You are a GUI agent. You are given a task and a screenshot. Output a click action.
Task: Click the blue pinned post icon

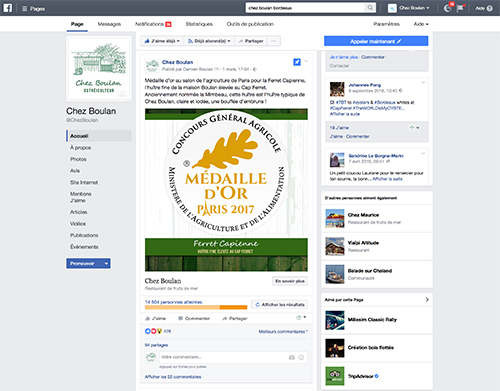click(x=297, y=62)
